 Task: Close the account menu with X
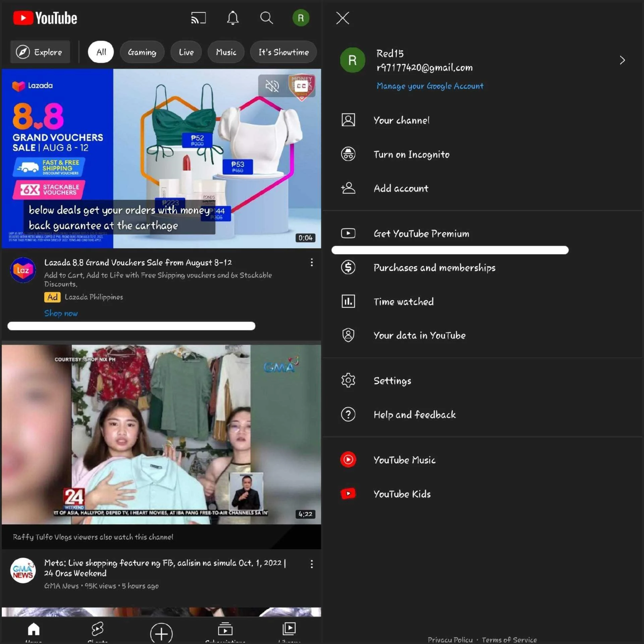coord(342,18)
